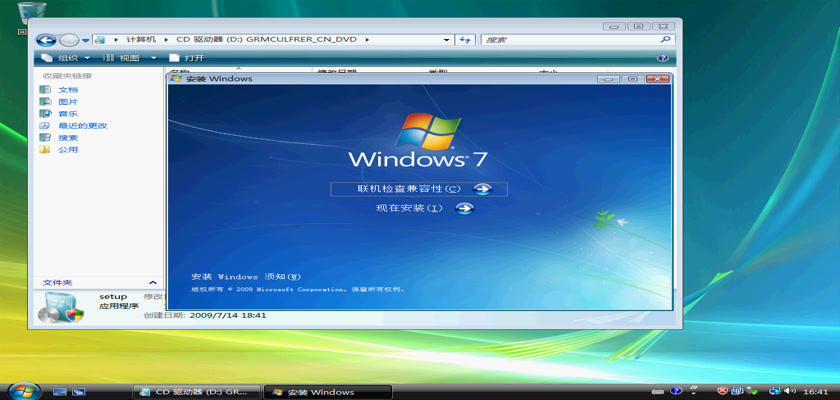Open 图片 in favorite links

(x=68, y=102)
